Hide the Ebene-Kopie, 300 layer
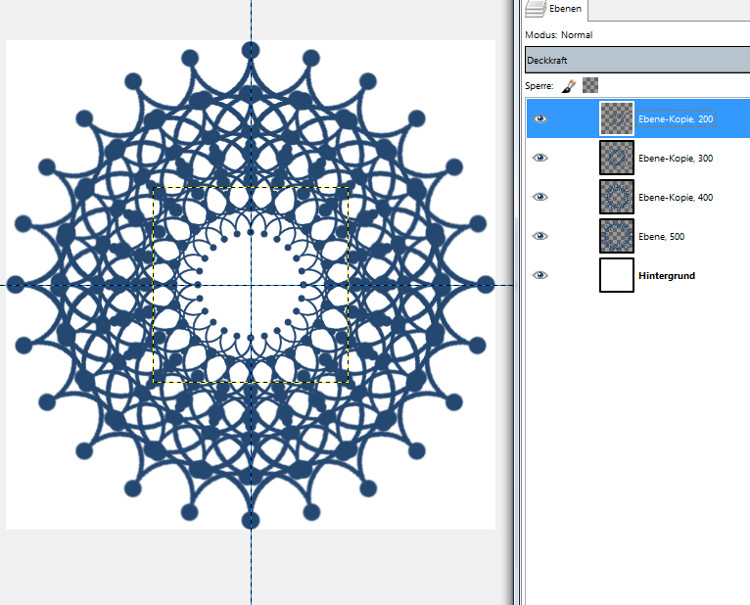This screenshot has height=605, width=750. click(541, 158)
